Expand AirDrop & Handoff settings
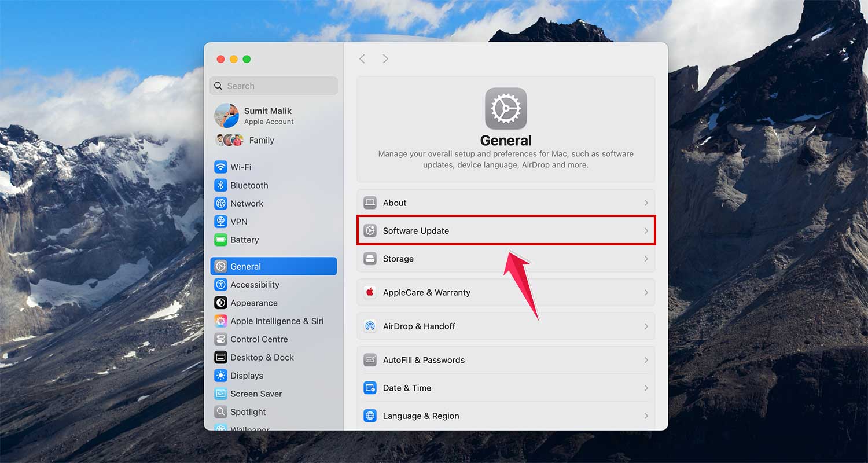Viewport: 868px width, 463px height. 646,326
